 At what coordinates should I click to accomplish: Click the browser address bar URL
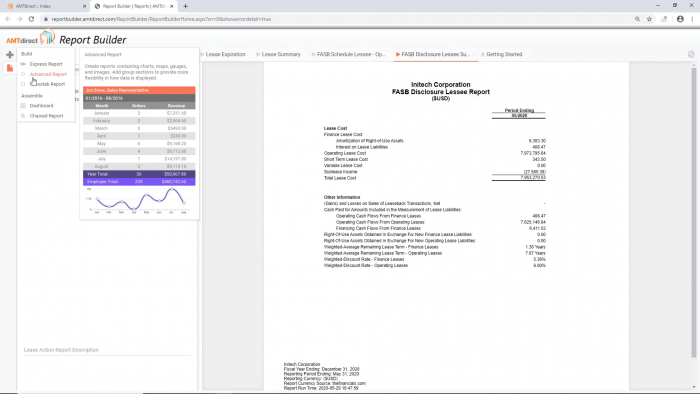pyautogui.click(x=161, y=19)
